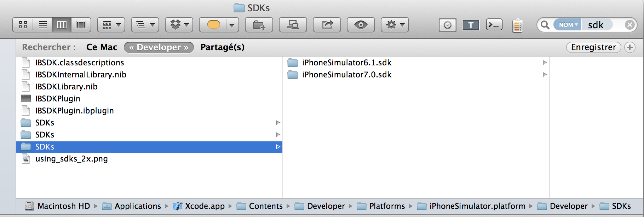
Task: Click the new folder icon
Action: pos(259,25)
